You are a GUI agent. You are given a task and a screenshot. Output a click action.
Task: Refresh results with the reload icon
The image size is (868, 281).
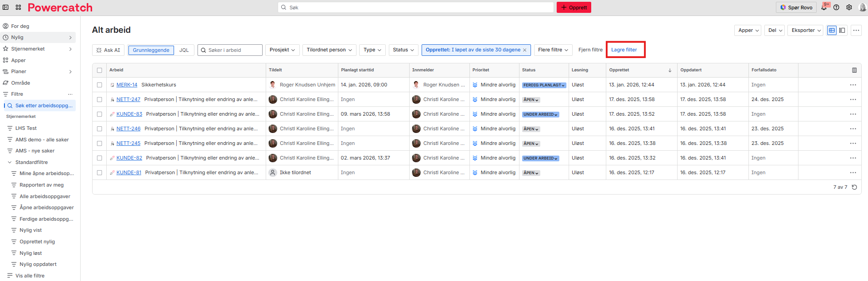tap(854, 187)
